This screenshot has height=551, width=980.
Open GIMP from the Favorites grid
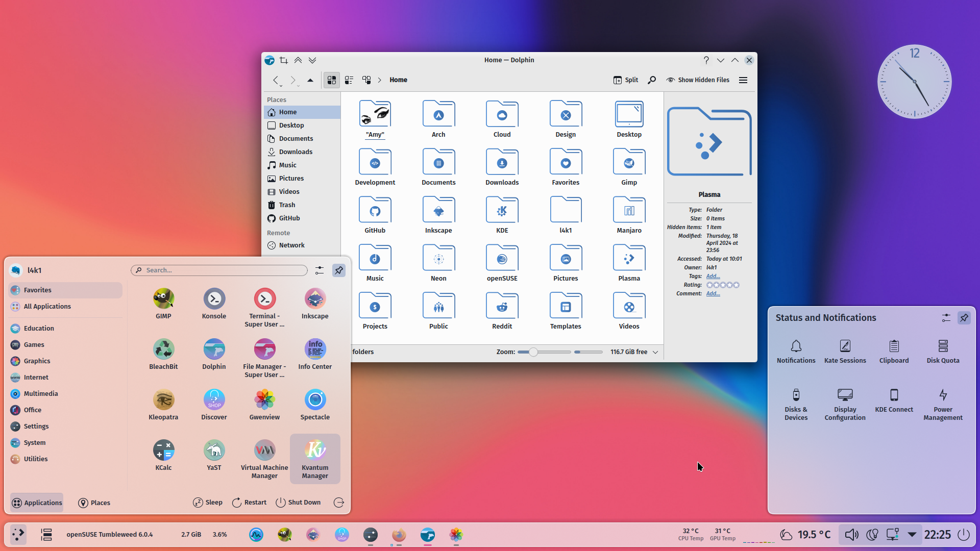(163, 304)
